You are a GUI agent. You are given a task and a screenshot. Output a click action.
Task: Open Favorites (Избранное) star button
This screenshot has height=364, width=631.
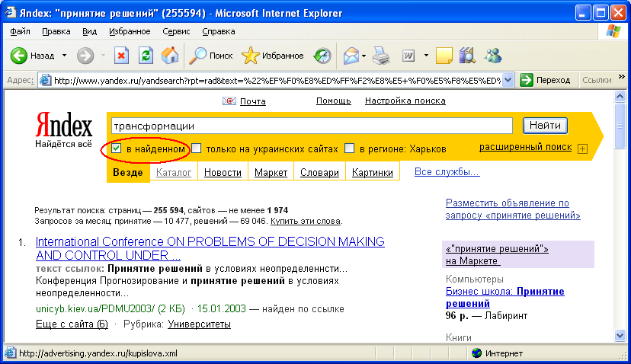(272, 56)
